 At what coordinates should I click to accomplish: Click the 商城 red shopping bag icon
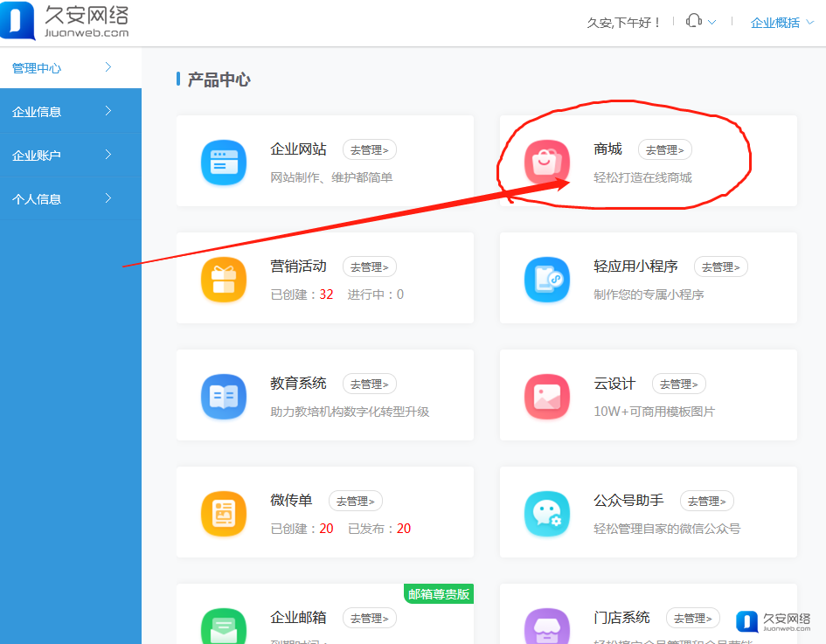(547, 163)
